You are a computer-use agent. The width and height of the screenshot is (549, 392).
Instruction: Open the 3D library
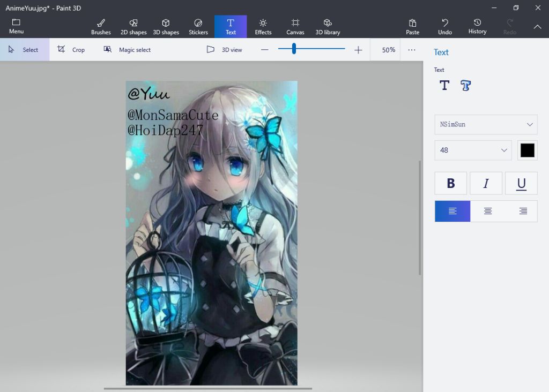coord(328,27)
